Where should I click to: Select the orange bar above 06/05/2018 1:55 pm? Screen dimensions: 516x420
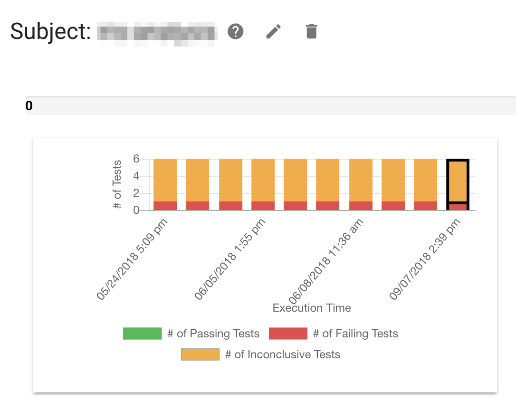click(x=263, y=180)
